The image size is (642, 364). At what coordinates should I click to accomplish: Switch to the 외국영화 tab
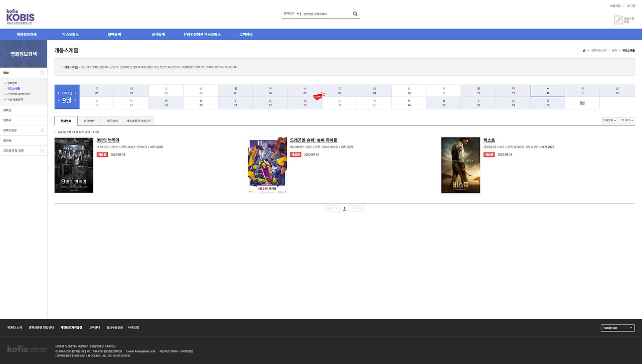[111, 120]
